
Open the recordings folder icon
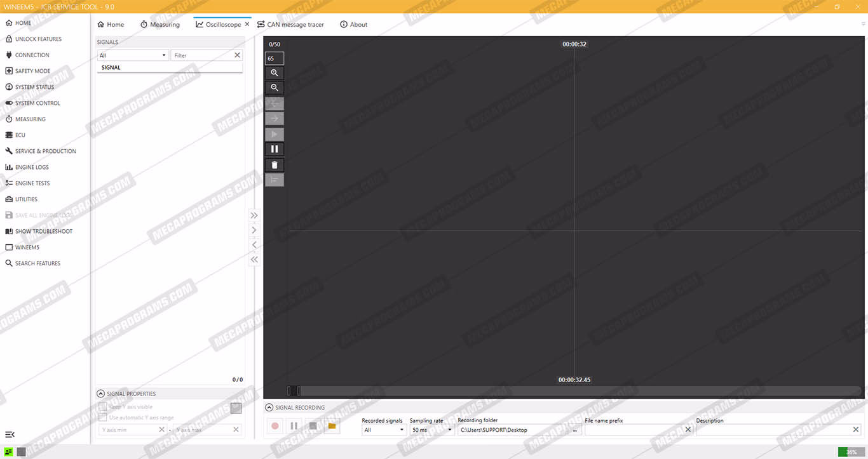point(332,426)
